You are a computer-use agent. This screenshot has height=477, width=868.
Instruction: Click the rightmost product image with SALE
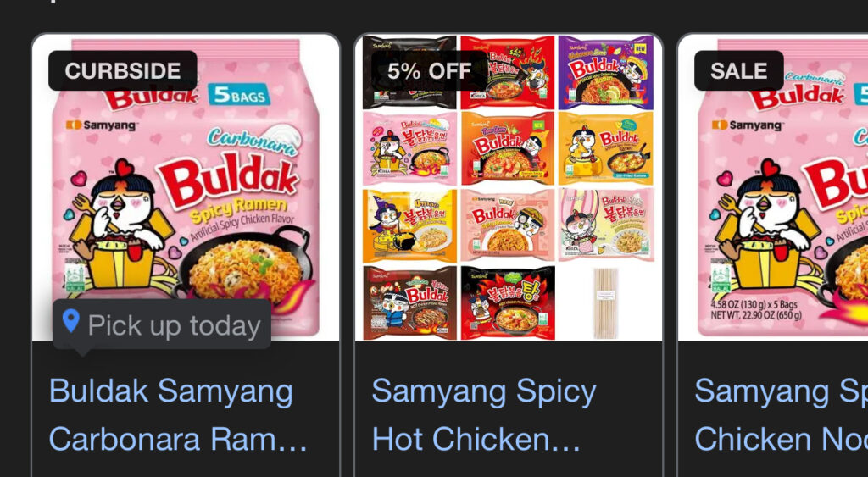773,187
